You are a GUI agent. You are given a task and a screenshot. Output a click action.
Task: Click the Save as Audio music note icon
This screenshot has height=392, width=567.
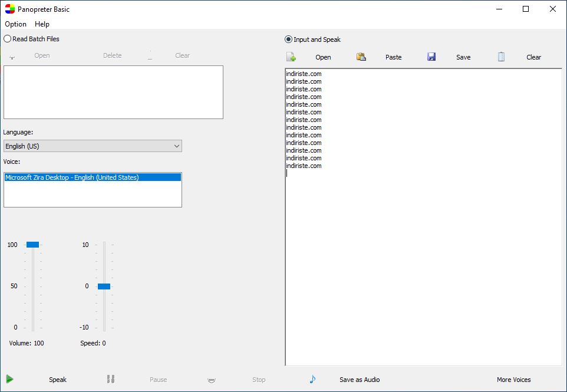click(x=313, y=379)
